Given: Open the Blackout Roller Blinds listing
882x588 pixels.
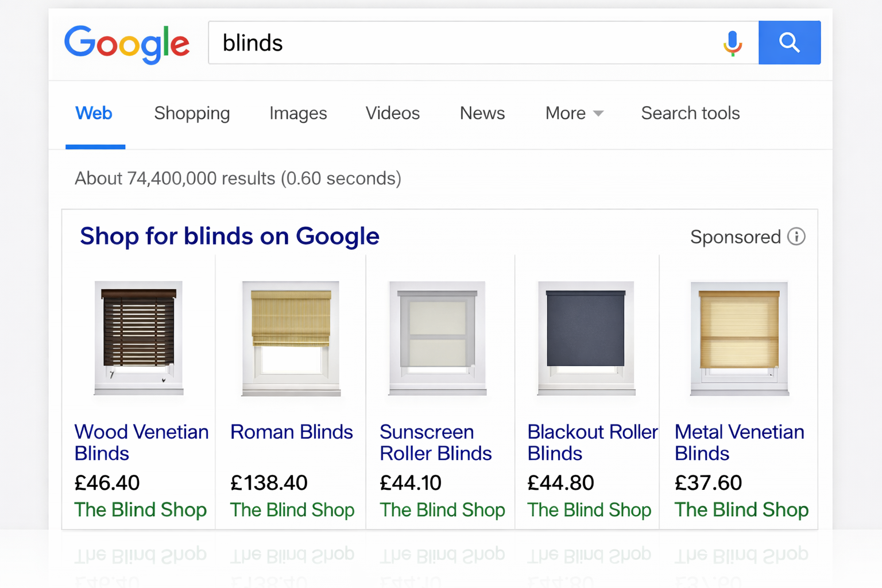Looking at the screenshot, I should (x=592, y=442).
